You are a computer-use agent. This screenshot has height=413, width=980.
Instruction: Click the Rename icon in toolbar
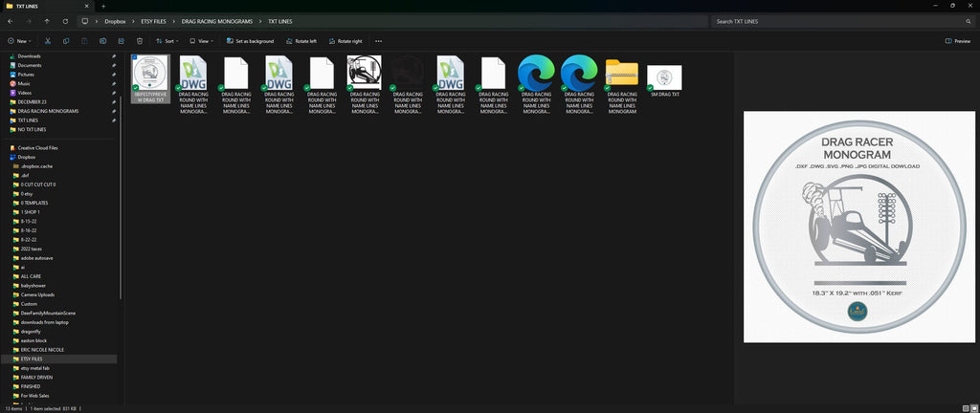[103, 41]
